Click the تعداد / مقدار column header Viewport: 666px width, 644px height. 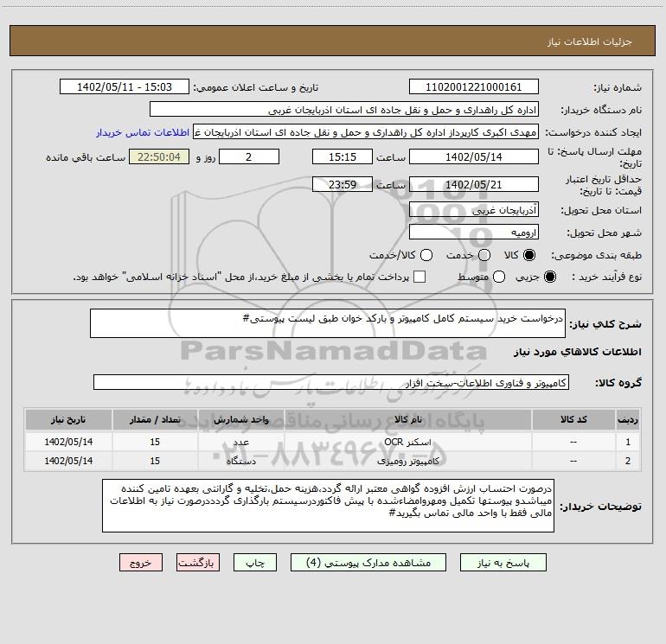155,420
